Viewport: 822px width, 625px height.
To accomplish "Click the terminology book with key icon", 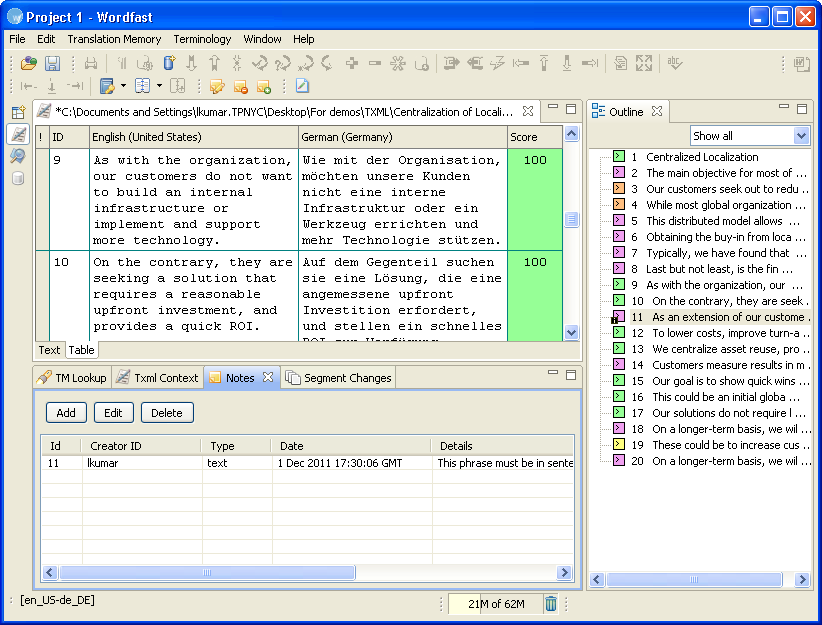I will 107,86.
